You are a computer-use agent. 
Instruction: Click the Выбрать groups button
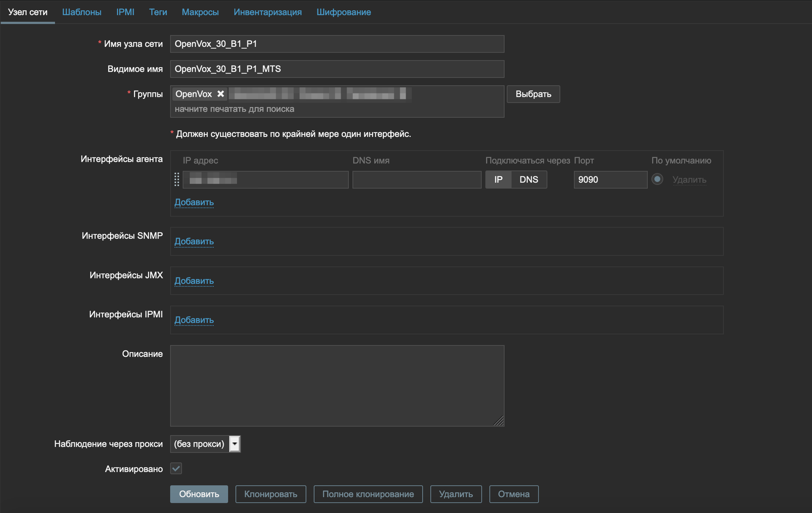tap(533, 94)
